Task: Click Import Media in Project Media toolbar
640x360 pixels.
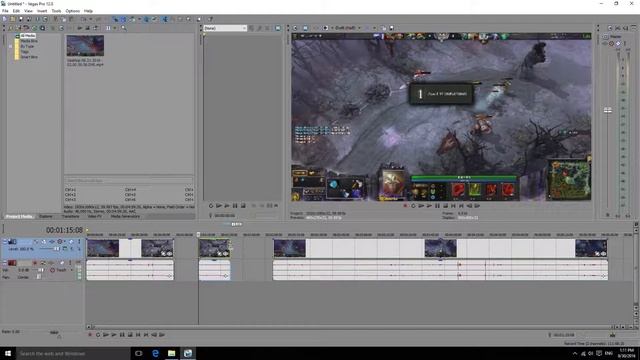Action: (x=10, y=28)
